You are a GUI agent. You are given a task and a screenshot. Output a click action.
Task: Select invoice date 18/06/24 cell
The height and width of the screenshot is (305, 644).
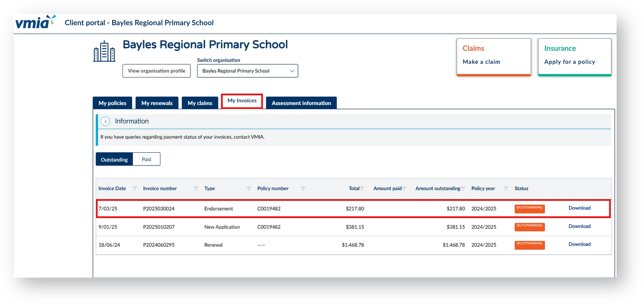tap(109, 245)
